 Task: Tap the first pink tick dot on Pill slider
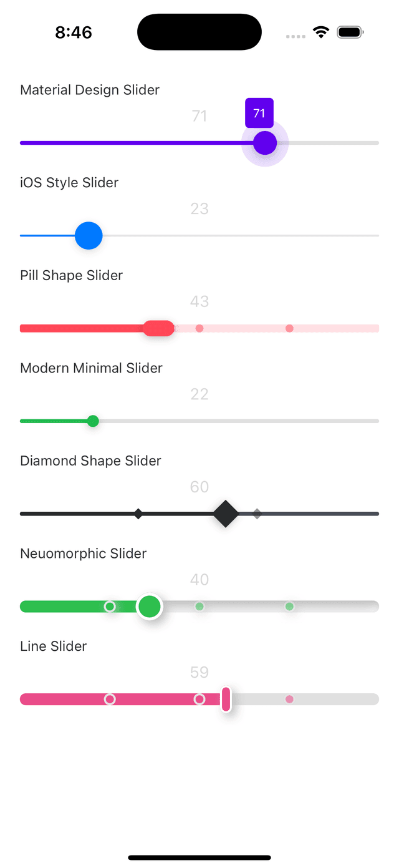199,328
